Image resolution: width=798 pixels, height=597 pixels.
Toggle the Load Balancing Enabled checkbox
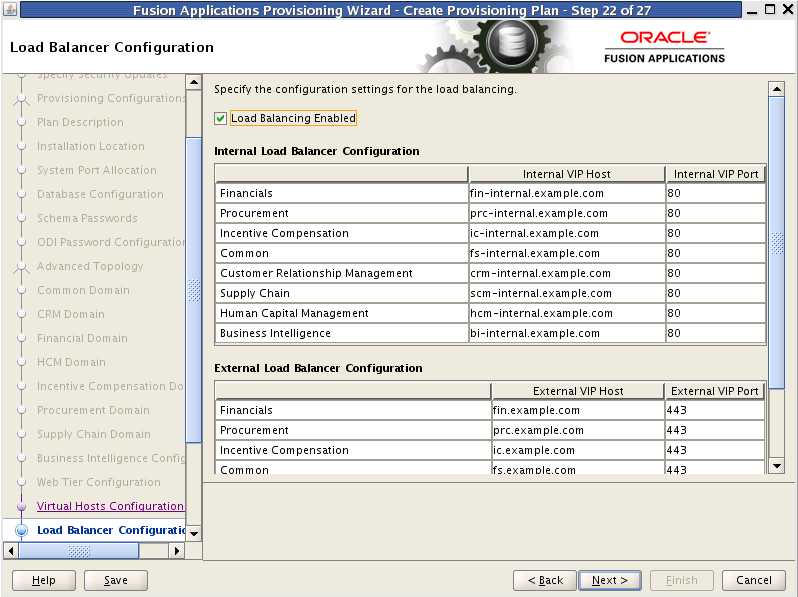(x=220, y=119)
